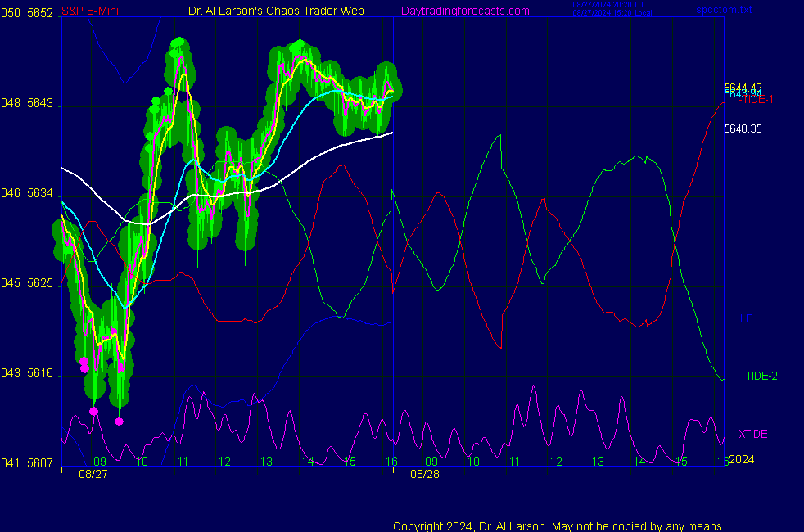Click the '050 5652' price axis label
Image resolution: width=804 pixels, height=532 pixels.
coord(27,13)
